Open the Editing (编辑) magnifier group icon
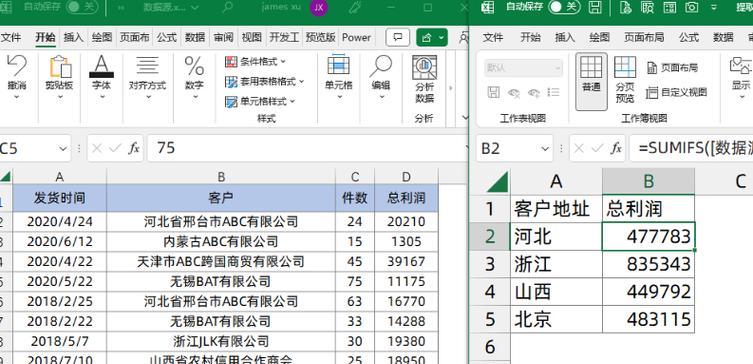 381,66
